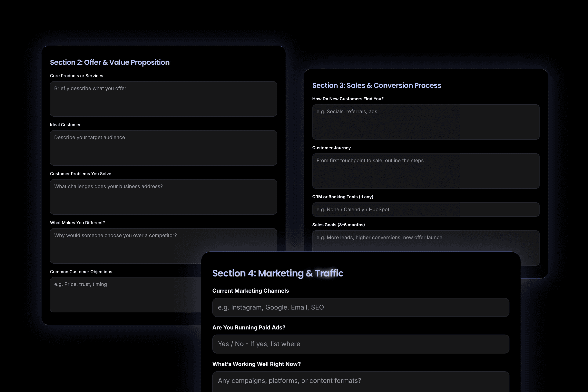Click the 'Section 2: Offer & Value Proposition' heading
The height and width of the screenshot is (392, 588).
click(110, 62)
